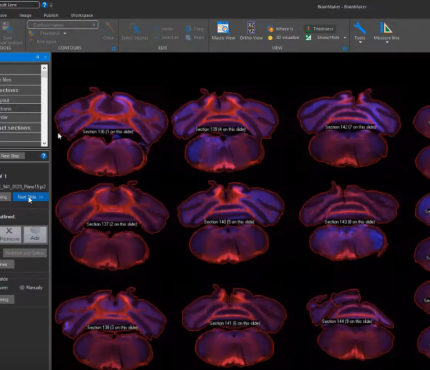Select Section 138 brain slice

112,328
